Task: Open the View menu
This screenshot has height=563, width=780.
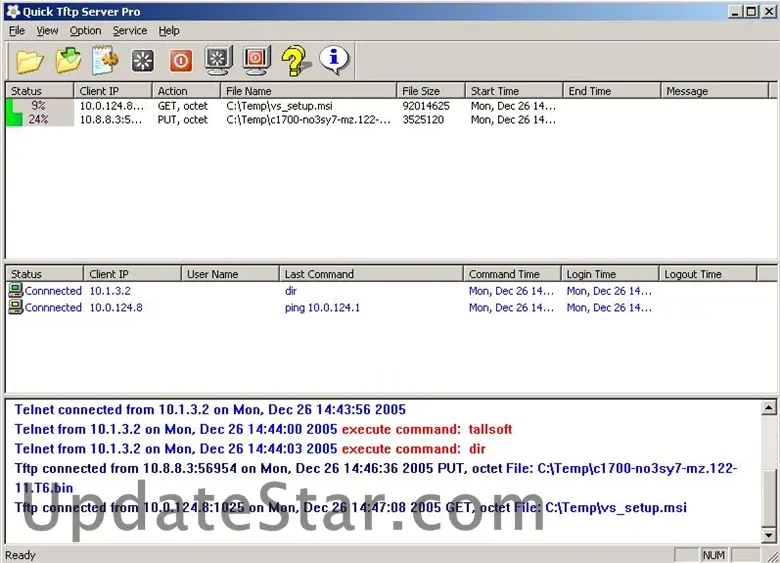Action: [x=47, y=31]
